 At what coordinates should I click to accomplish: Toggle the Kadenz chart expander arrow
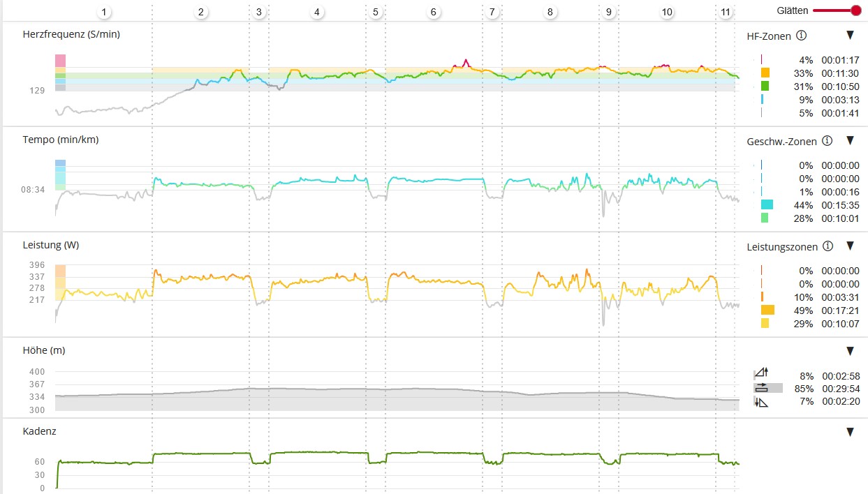[x=850, y=432]
